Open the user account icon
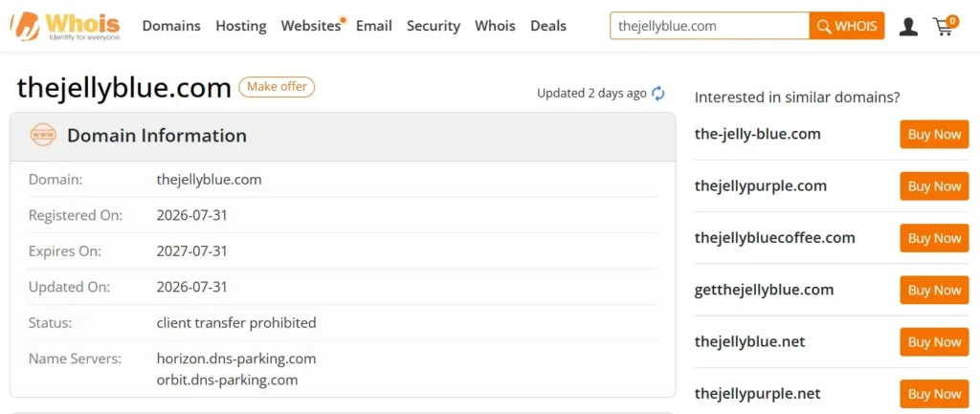 click(908, 26)
